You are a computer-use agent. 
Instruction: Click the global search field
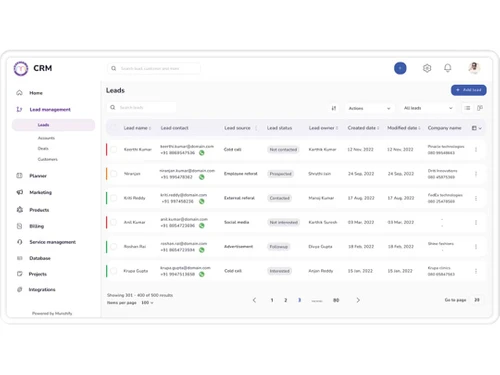coord(154,68)
